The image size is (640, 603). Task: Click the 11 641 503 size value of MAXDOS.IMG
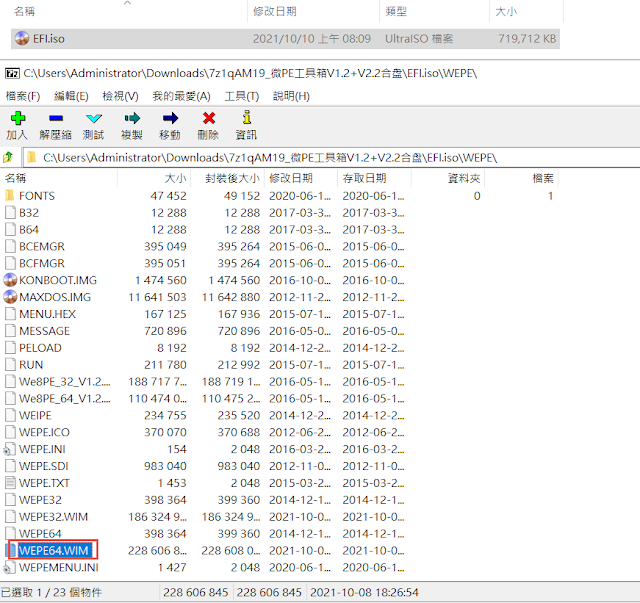[158, 297]
